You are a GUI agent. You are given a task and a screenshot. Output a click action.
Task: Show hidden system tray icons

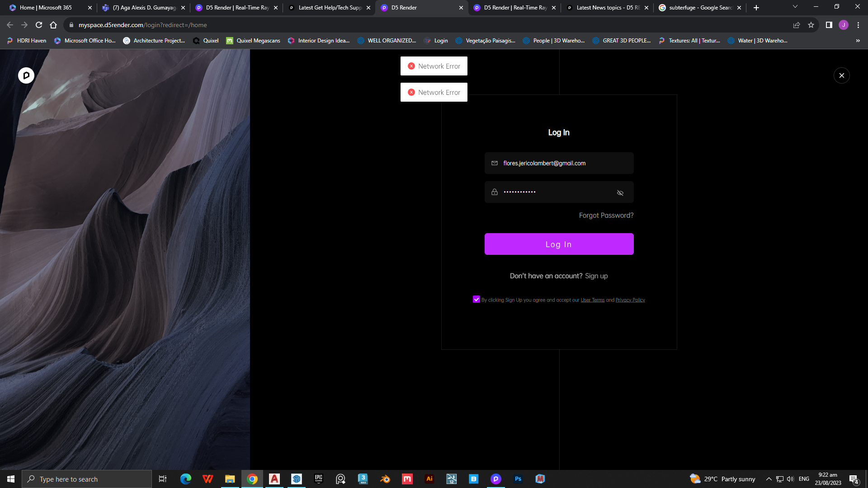[769, 479]
